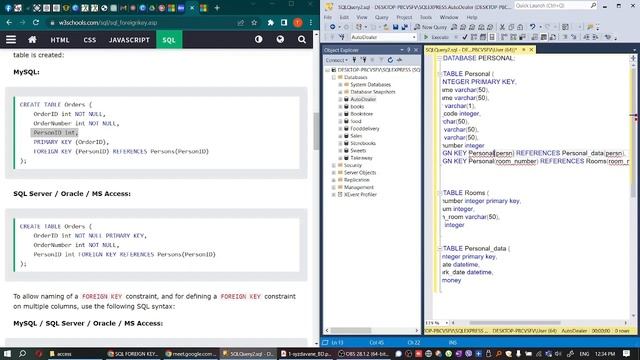Parse query with the checkmark icon

point(464,37)
